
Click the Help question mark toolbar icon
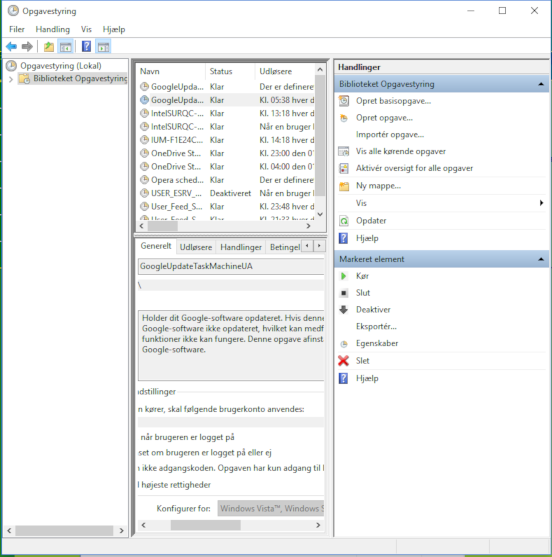click(x=86, y=47)
